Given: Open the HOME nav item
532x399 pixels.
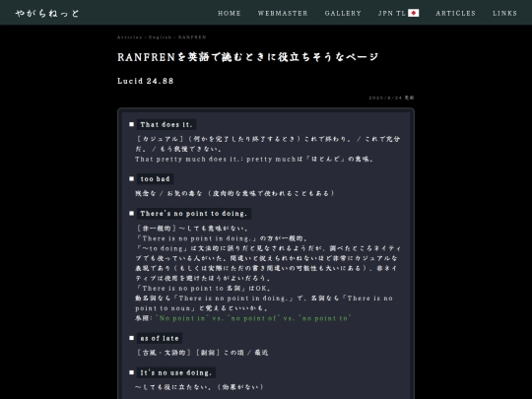Looking at the screenshot, I should tap(230, 13).
